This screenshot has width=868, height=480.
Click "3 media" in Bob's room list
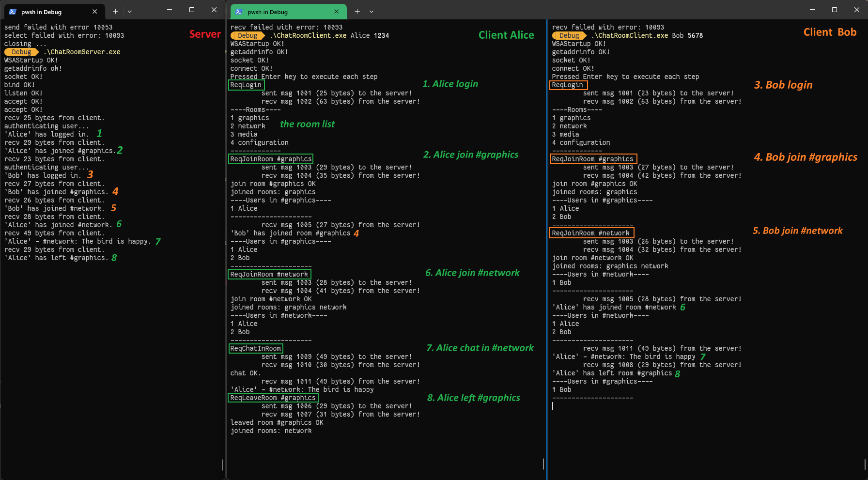565,134
